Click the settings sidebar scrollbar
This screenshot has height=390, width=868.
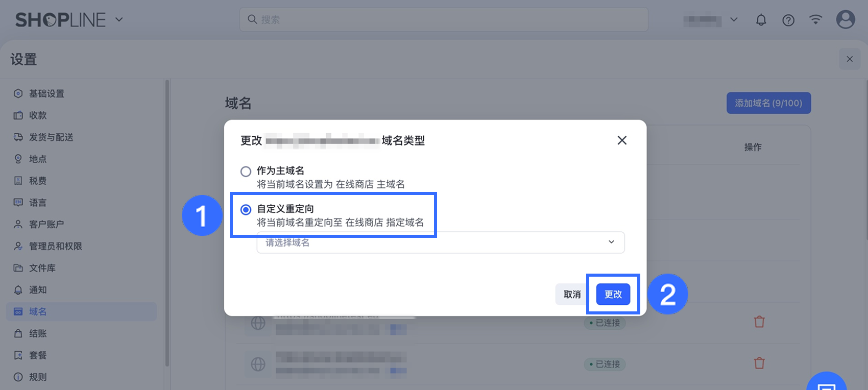pyautogui.click(x=167, y=223)
